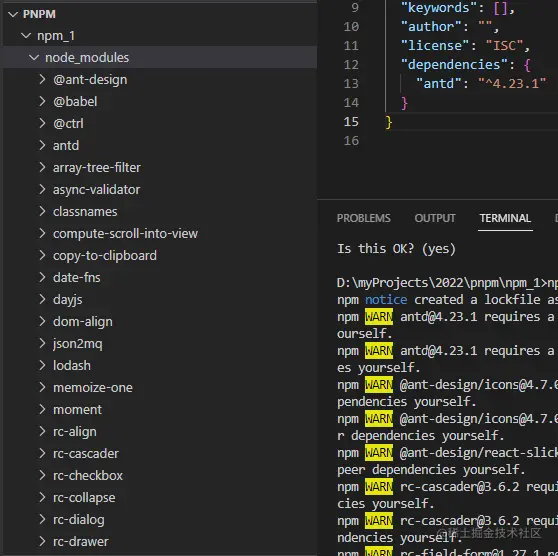The width and height of the screenshot is (558, 556).
Task: Select the node_modules folder label
Action: pos(87,57)
